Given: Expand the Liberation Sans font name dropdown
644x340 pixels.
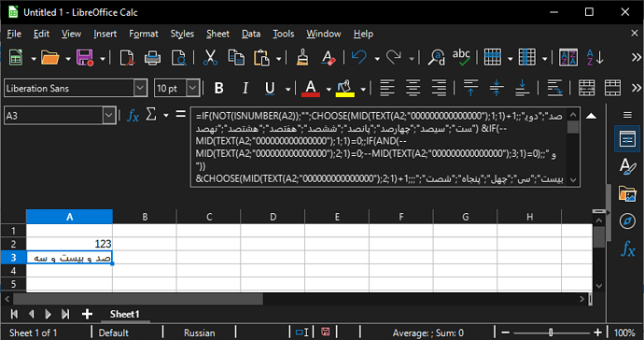Looking at the screenshot, I should click(x=140, y=88).
